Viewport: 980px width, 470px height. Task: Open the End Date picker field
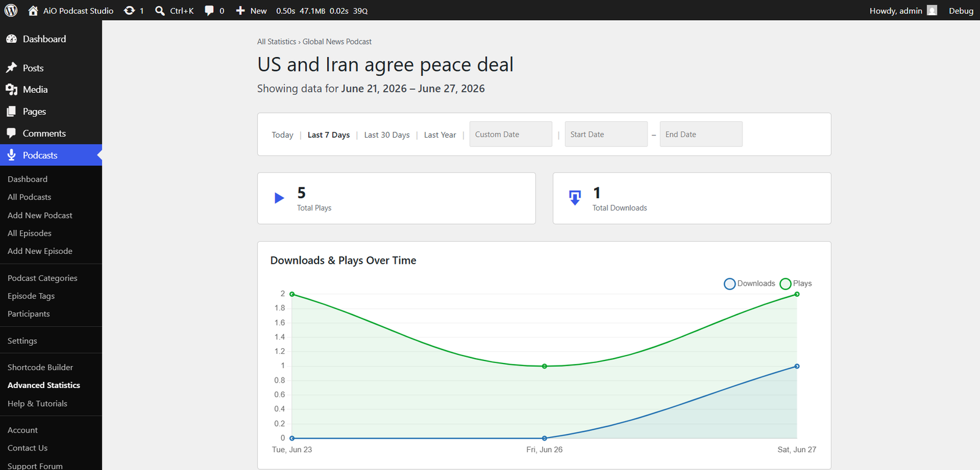[x=701, y=134]
